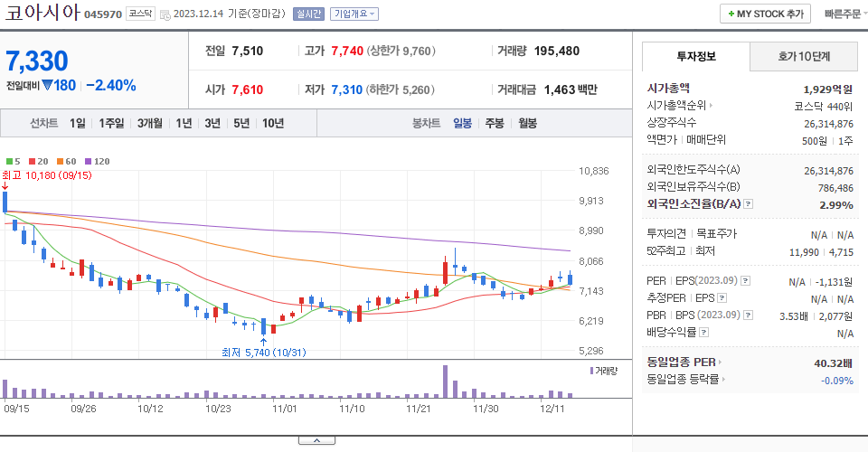Click the 최저 5,740 (10/31) chart marker
Screen dimensions: 868x452
263,353
